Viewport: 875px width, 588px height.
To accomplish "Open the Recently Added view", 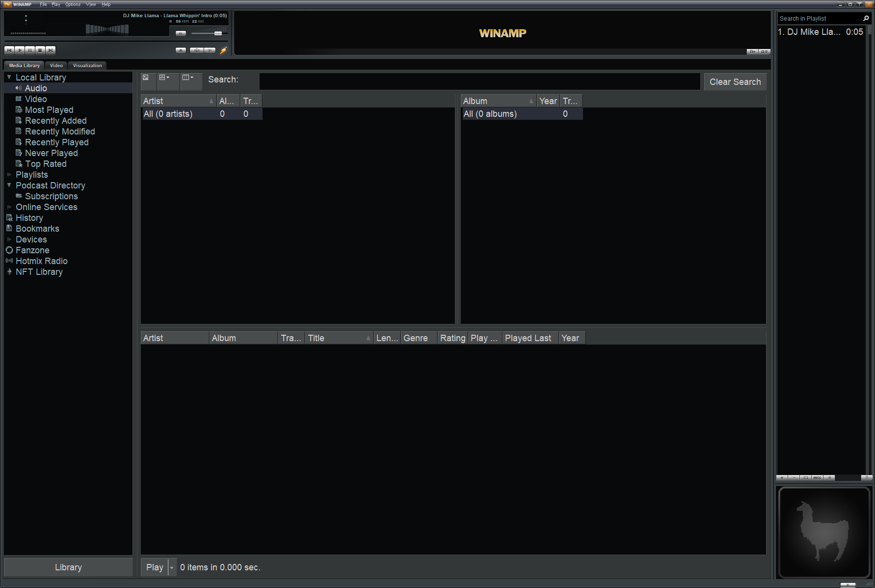I will click(55, 121).
